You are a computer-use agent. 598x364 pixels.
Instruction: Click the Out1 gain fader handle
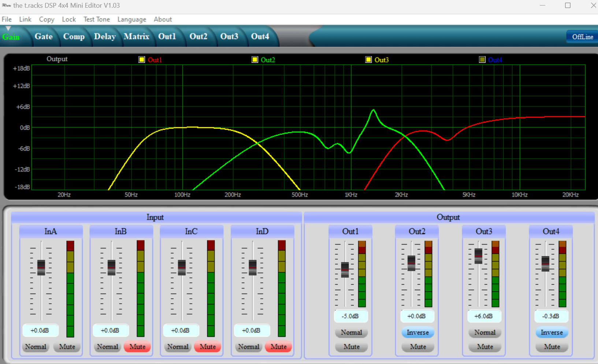[345, 270]
